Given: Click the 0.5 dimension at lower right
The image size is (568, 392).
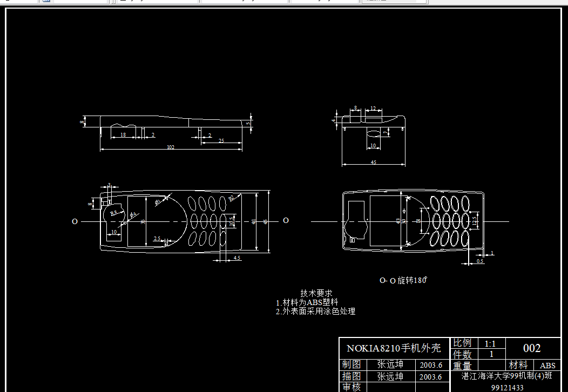Looking at the screenshot, I should point(480,261).
